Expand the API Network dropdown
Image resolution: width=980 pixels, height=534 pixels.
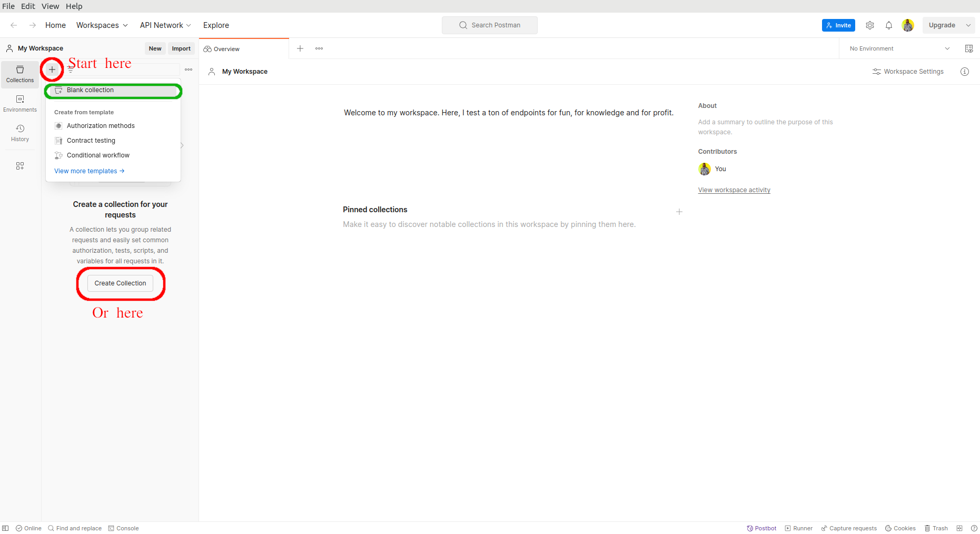tap(165, 25)
